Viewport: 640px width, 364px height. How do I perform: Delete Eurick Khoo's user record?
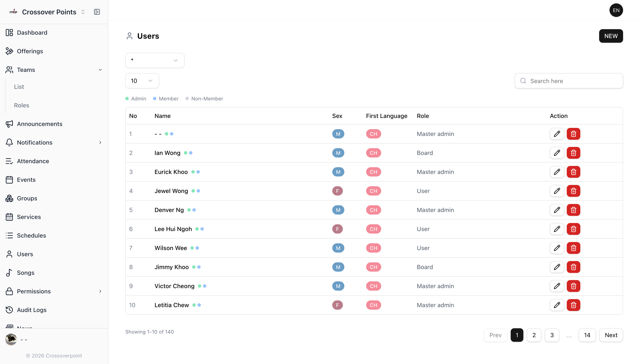coord(573,172)
